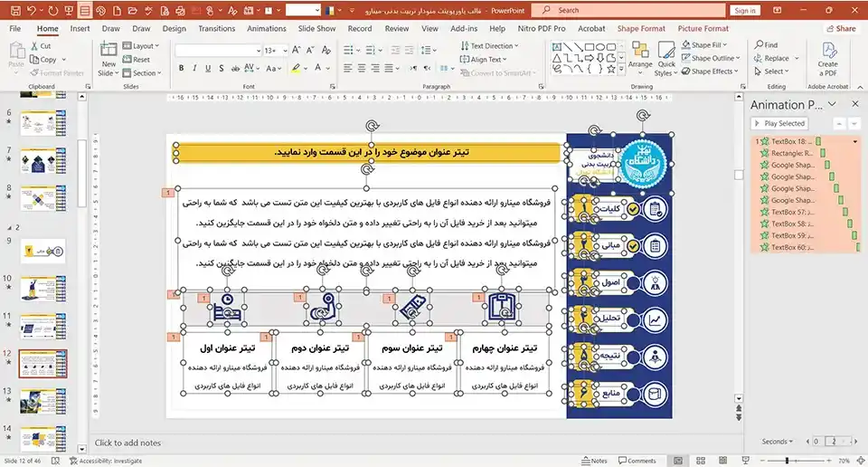This screenshot has width=868, height=467.
Task: Click the Save icon in title bar
Action: [15, 11]
